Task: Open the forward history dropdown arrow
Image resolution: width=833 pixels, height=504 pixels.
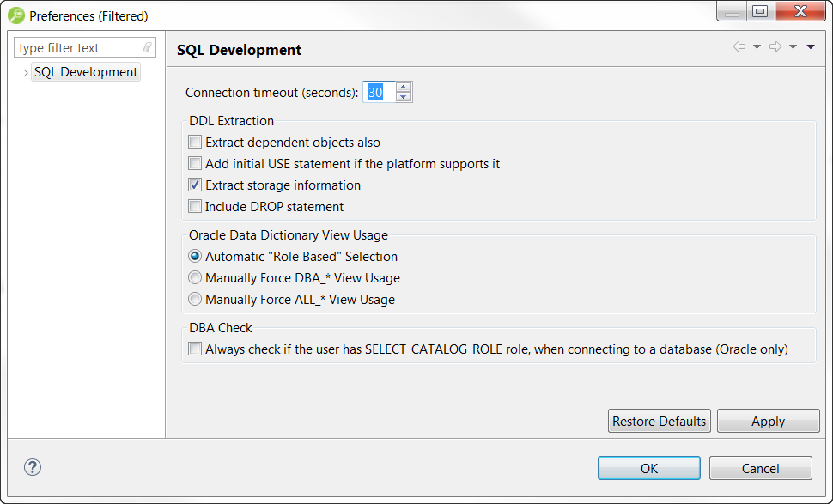Action: pos(793,47)
